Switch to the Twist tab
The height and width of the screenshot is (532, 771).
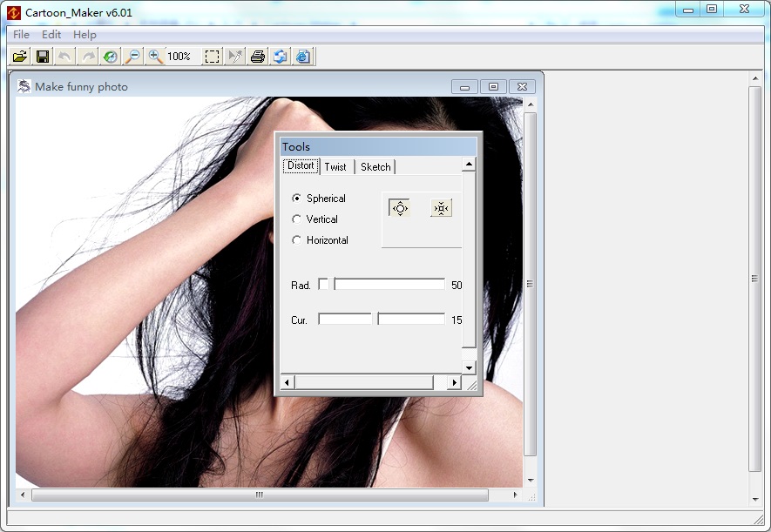click(x=335, y=167)
